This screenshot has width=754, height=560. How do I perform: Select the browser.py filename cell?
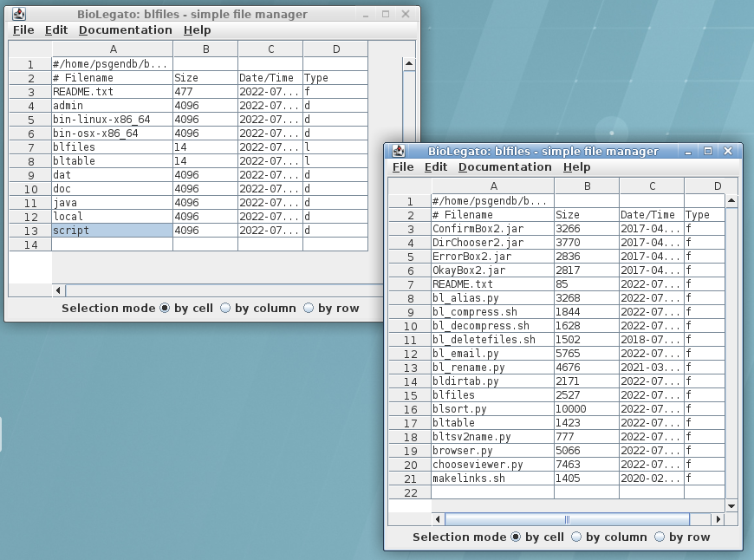(492, 450)
